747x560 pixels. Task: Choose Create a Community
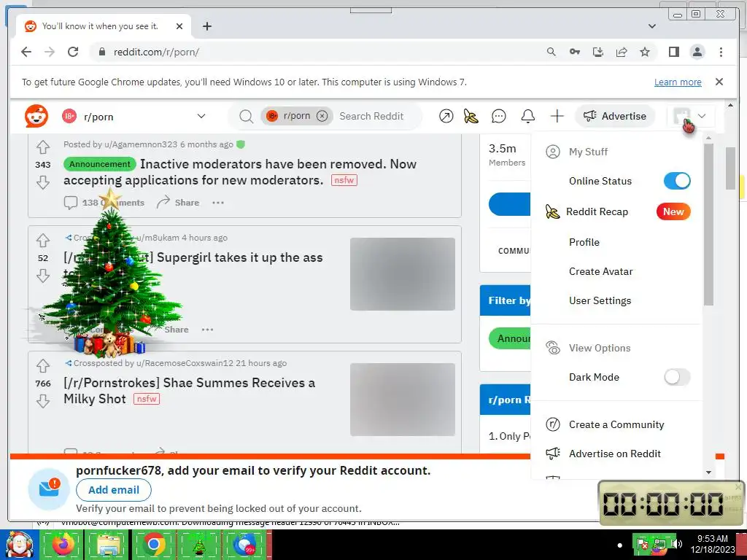pos(617,424)
